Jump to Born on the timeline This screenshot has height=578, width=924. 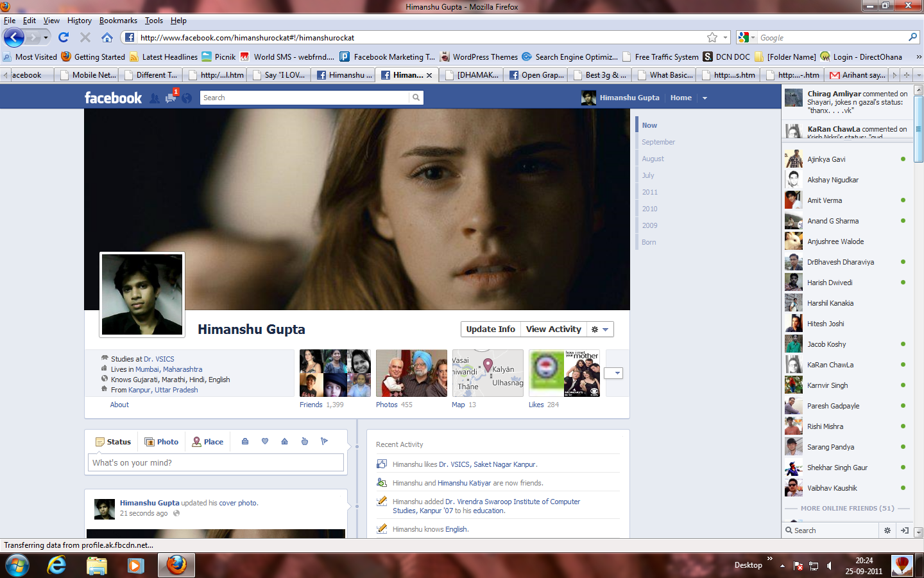649,242
